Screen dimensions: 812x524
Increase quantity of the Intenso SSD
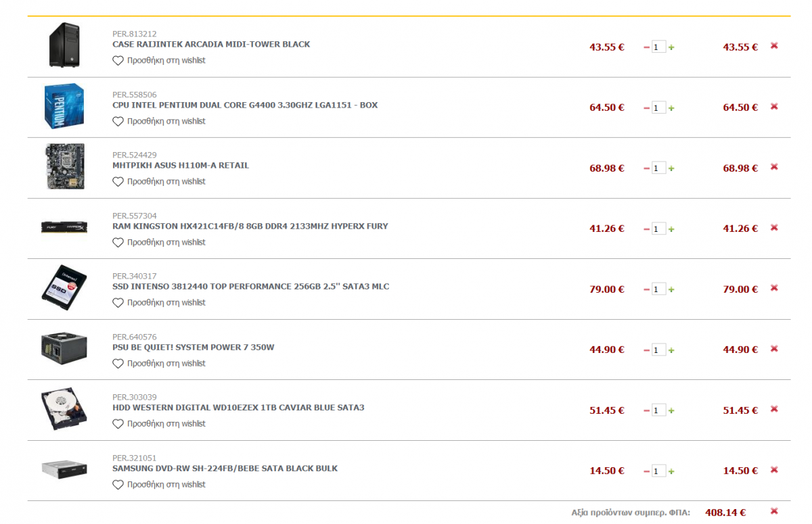(671, 289)
